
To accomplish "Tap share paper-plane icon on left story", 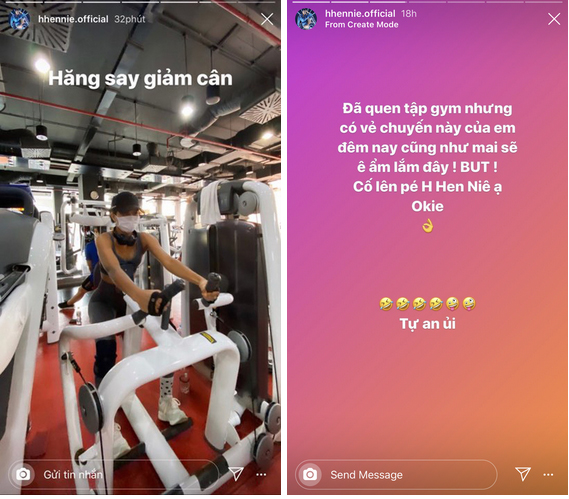I will (236, 474).
